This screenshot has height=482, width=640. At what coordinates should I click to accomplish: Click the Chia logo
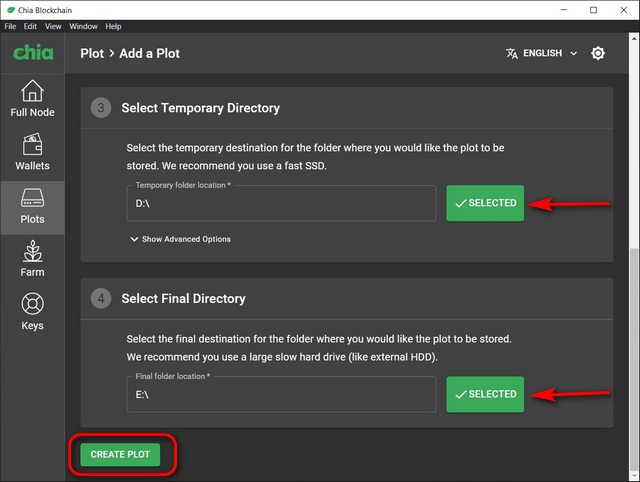(x=33, y=52)
